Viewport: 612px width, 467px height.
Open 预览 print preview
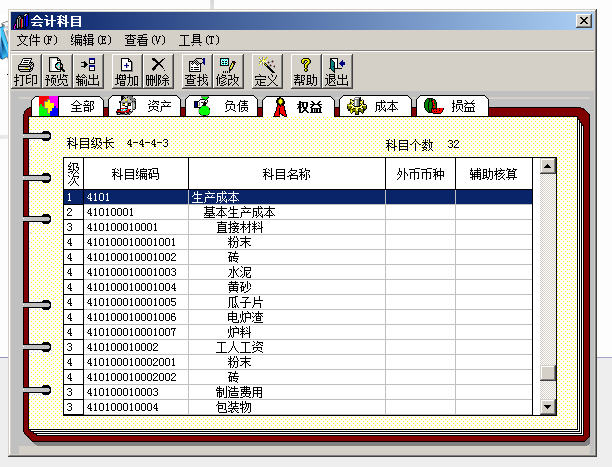pos(57,71)
